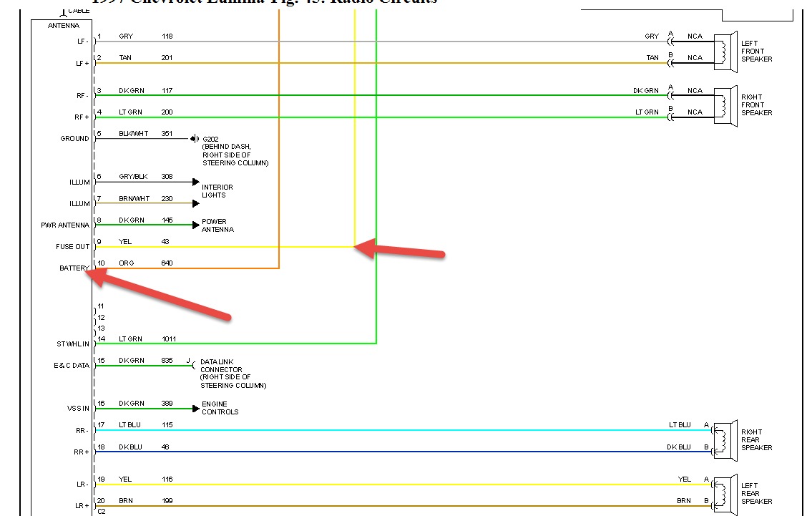Select the FUSE OUT terminal label
This screenshot has height=516, width=812.
coord(72,247)
